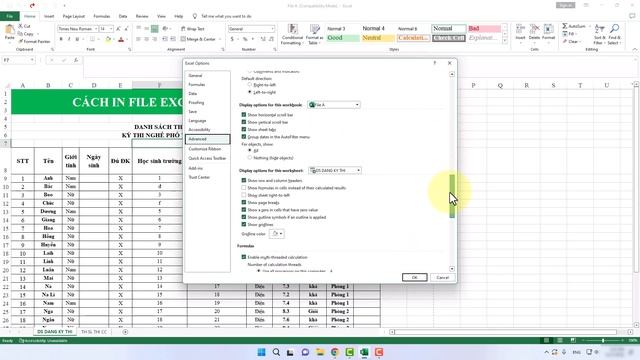
Task: Activate the Format Painter brush
Action: pyautogui.click(x=20, y=41)
